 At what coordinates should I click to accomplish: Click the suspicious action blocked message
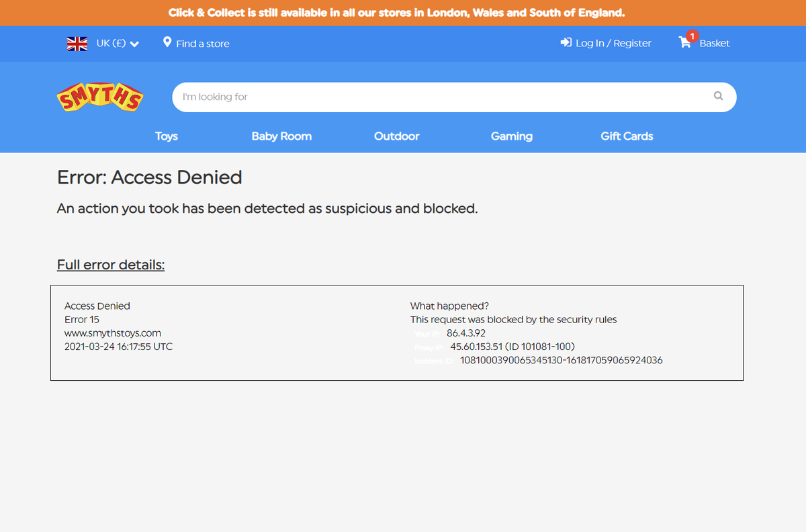click(x=267, y=209)
